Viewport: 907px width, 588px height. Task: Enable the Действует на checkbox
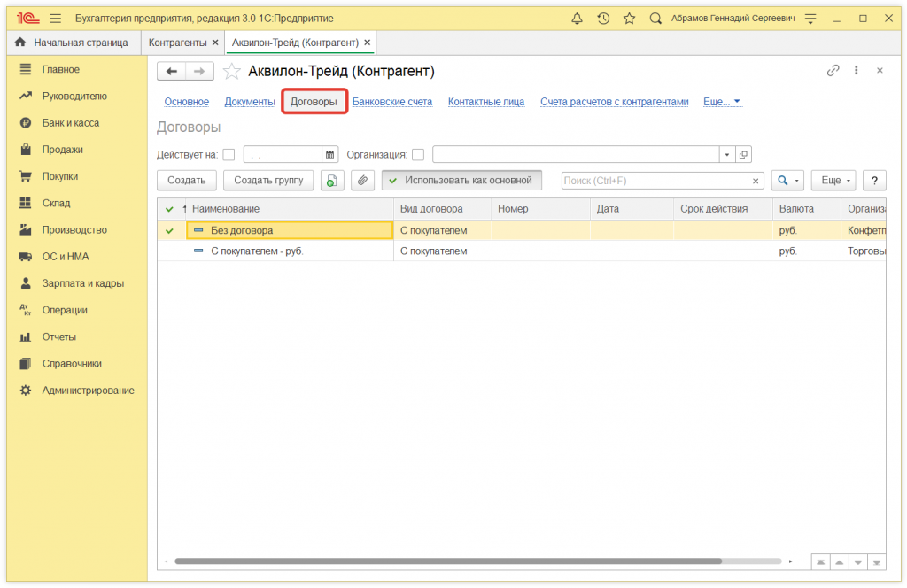(x=229, y=155)
